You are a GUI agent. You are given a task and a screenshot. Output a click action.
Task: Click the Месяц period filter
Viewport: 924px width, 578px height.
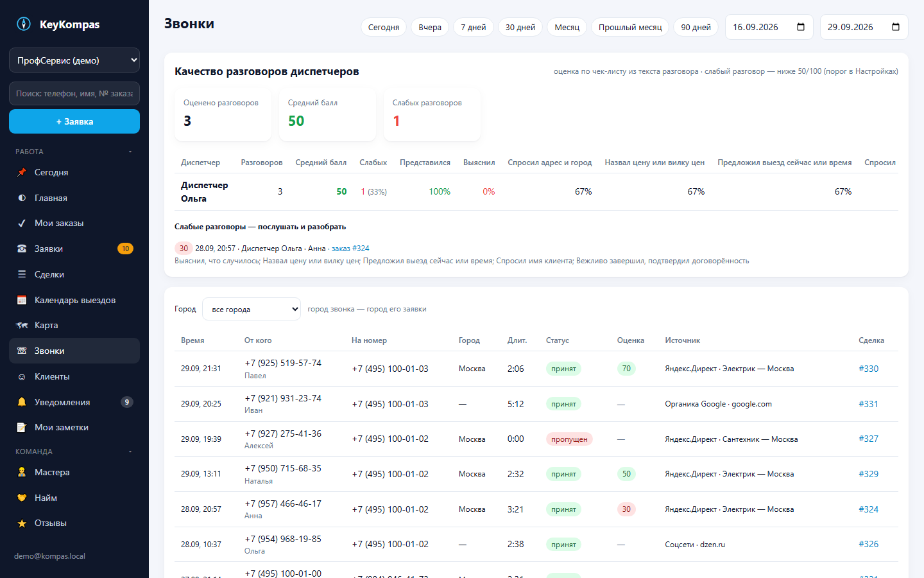pyautogui.click(x=567, y=27)
